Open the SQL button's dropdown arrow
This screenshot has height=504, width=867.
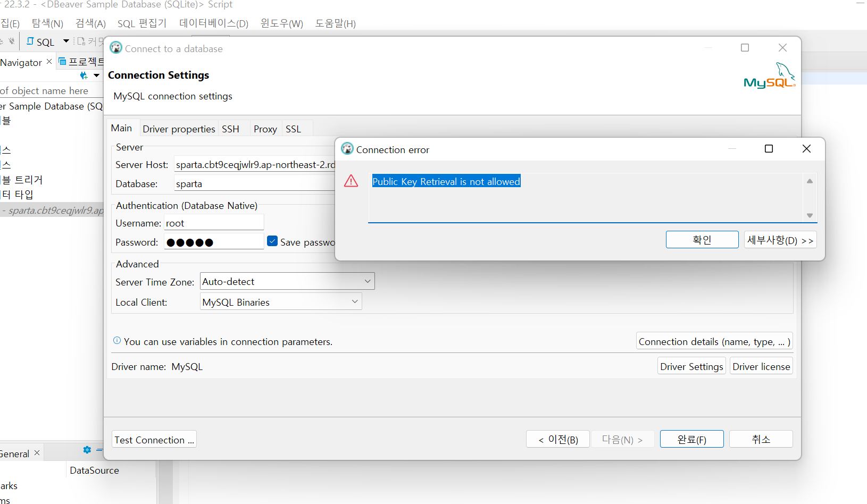[66, 41]
